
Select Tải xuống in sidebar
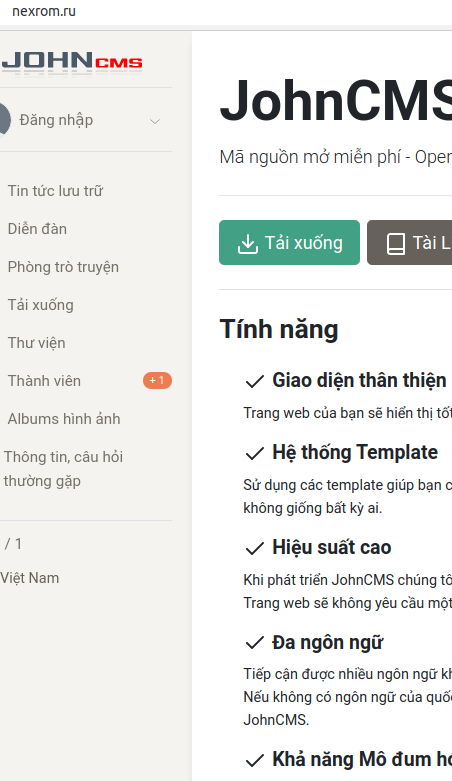40,305
